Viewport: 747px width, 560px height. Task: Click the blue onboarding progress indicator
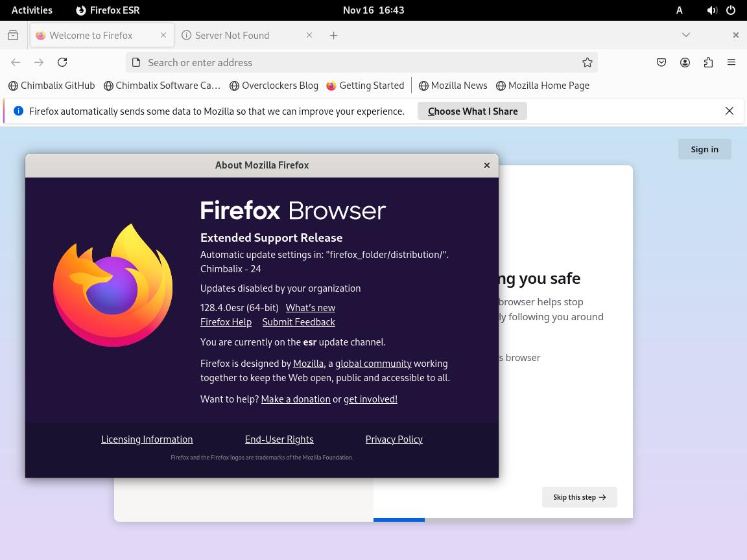click(x=399, y=520)
